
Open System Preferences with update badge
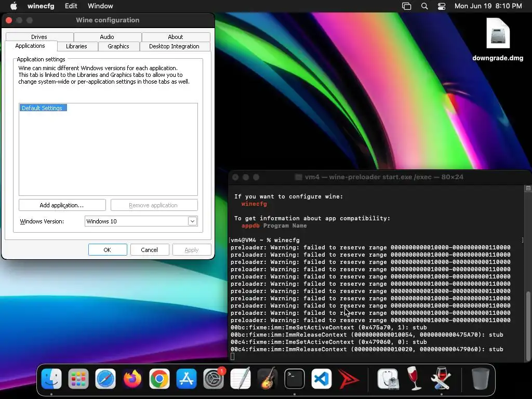point(214,379)
